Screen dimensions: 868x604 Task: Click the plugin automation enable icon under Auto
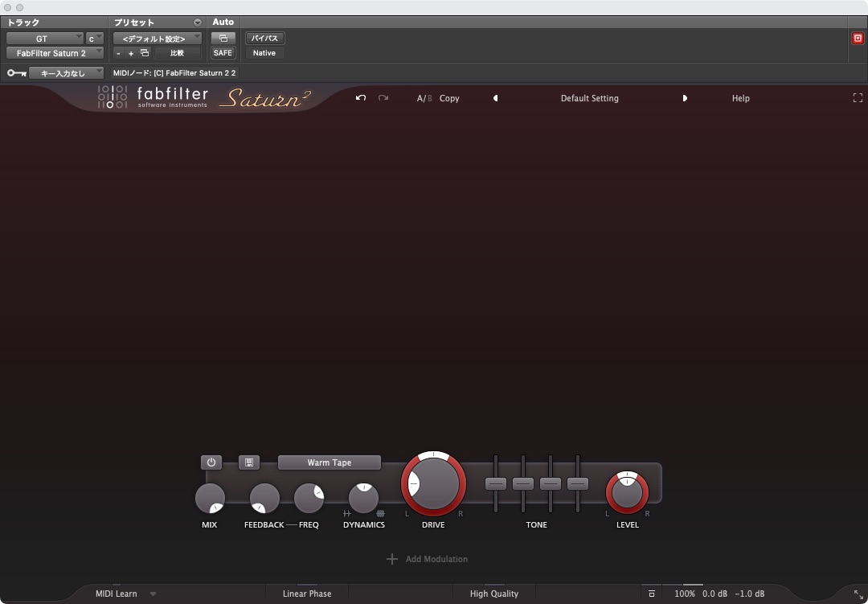[223, 39]
